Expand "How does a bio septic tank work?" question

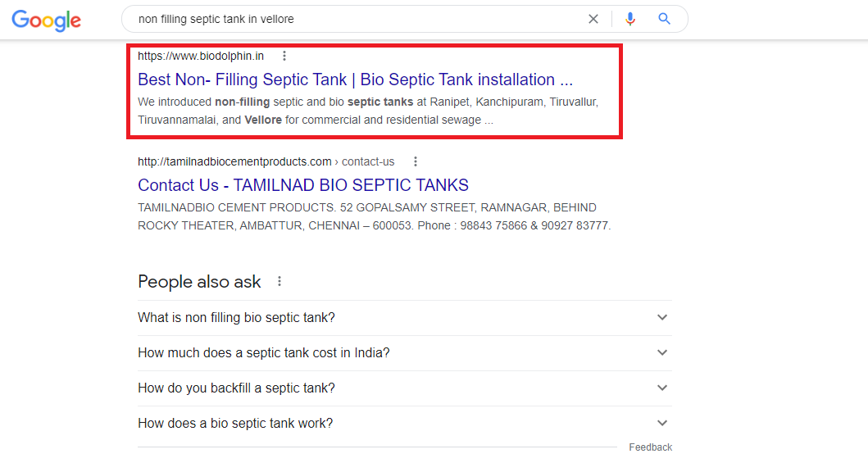(x=235, y=424)
